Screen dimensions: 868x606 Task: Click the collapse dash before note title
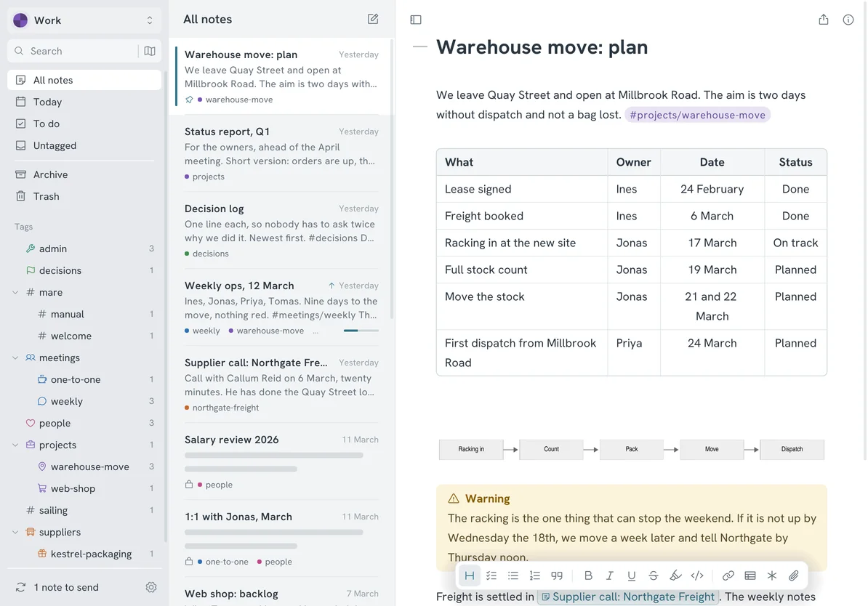(x=420, y=47)
